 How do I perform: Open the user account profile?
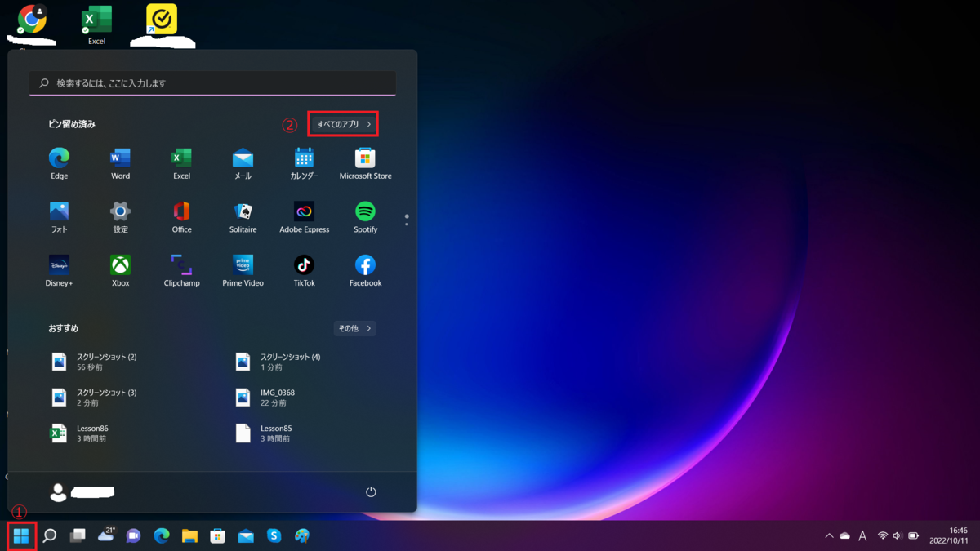(x=82, y=491)
